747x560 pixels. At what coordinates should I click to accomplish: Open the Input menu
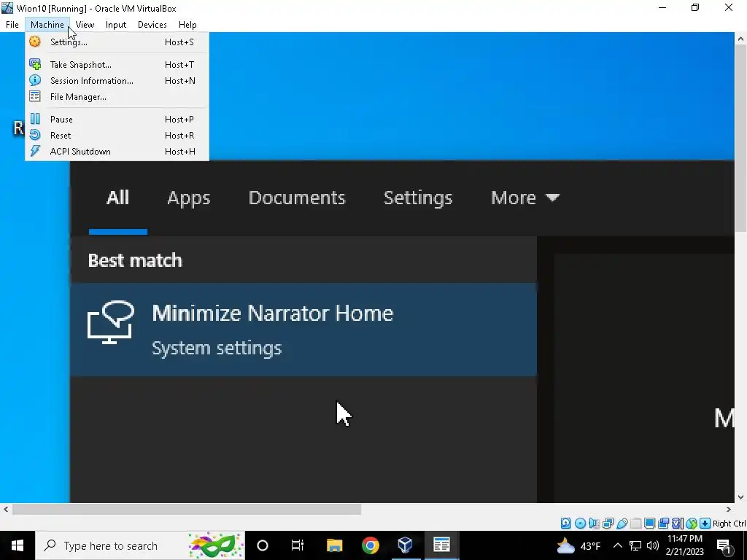116,25
